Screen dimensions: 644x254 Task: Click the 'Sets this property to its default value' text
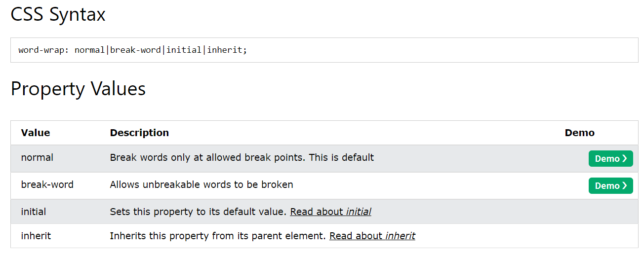198,212
